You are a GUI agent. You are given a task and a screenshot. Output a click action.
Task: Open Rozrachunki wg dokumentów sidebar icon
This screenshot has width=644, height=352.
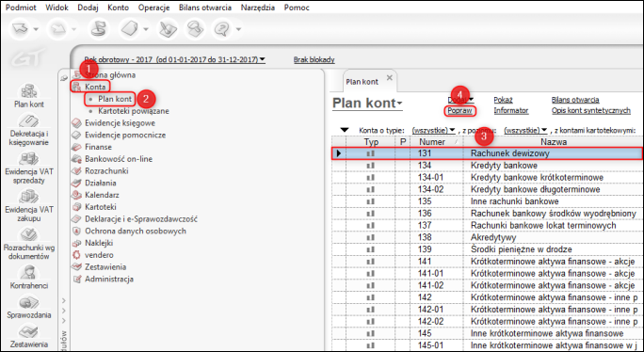29,244
